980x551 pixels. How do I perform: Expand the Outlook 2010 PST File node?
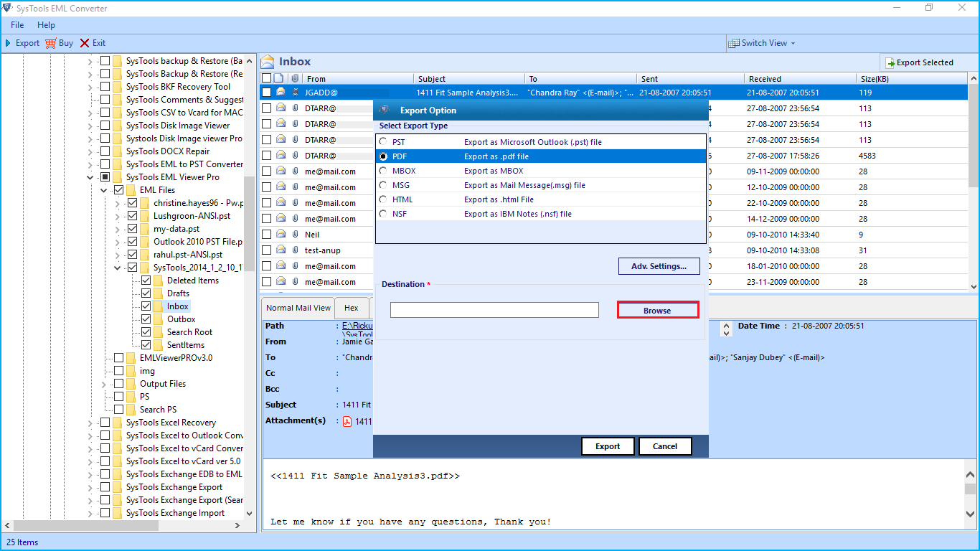pyautogui.click(x=118, y=242)
